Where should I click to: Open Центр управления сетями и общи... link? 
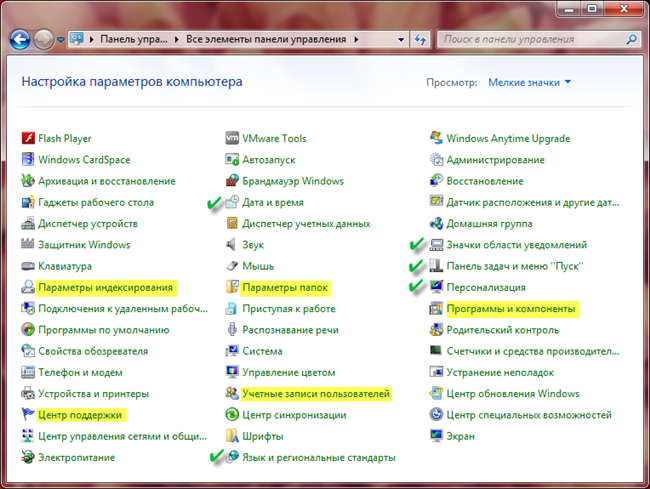(122, 436)
